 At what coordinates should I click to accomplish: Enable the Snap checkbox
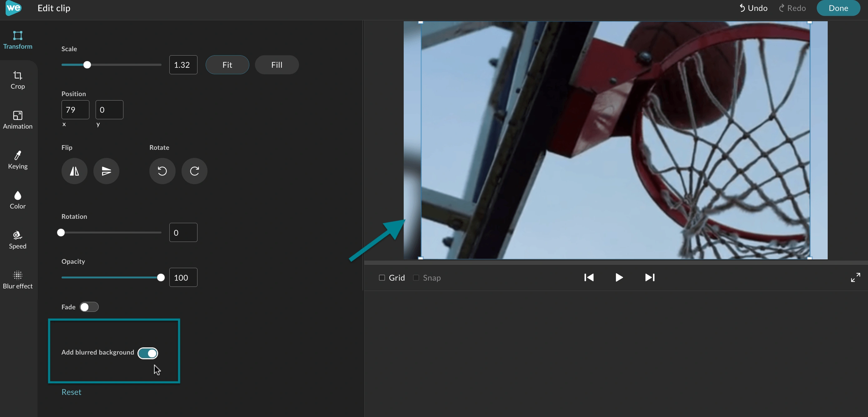pos(416,278)
